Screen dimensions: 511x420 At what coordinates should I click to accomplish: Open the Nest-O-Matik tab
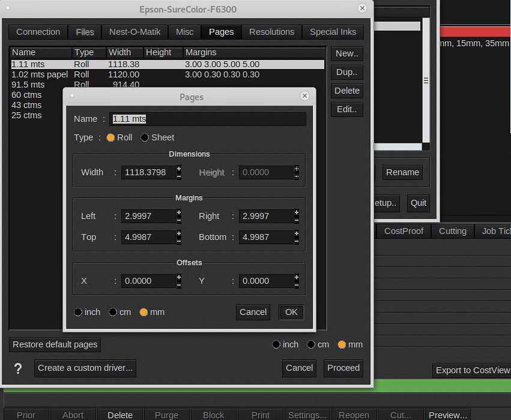[135, 32]
